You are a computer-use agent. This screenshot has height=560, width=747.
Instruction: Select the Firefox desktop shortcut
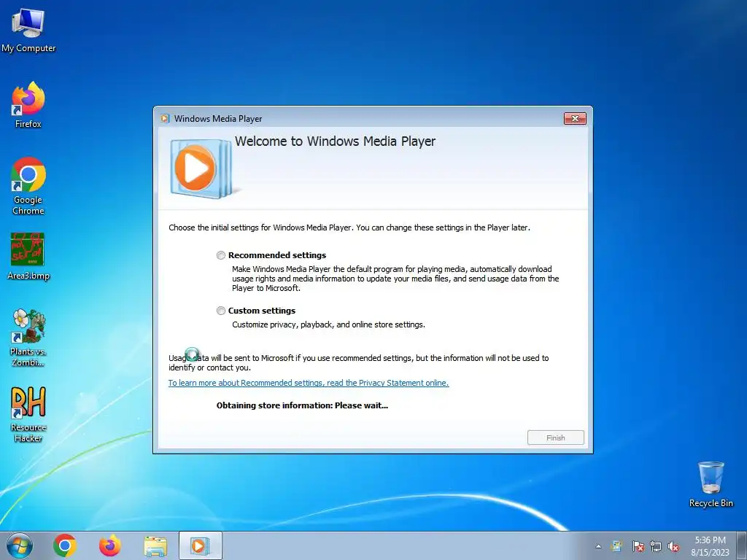(x=28, y=105)
